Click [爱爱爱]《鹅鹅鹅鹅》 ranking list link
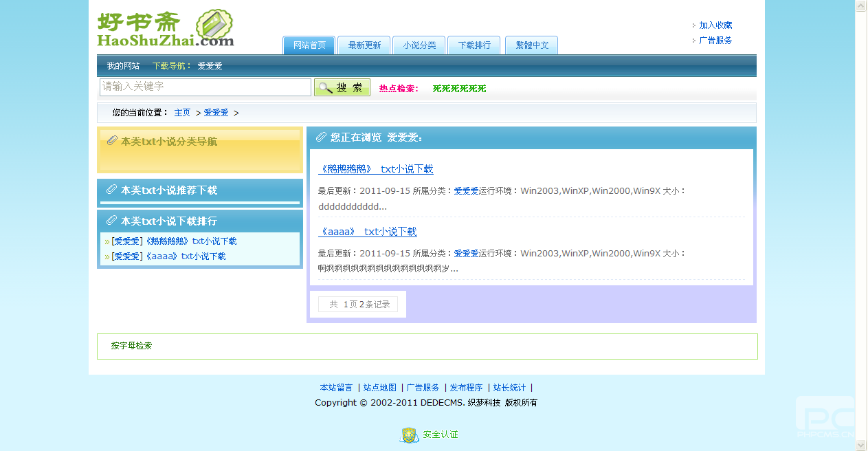 (174, 241)
